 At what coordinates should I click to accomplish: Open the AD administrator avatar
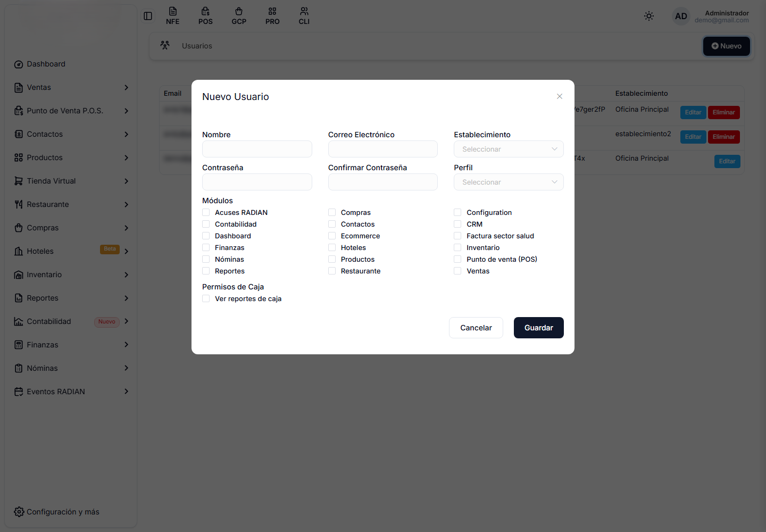[681, 16]
